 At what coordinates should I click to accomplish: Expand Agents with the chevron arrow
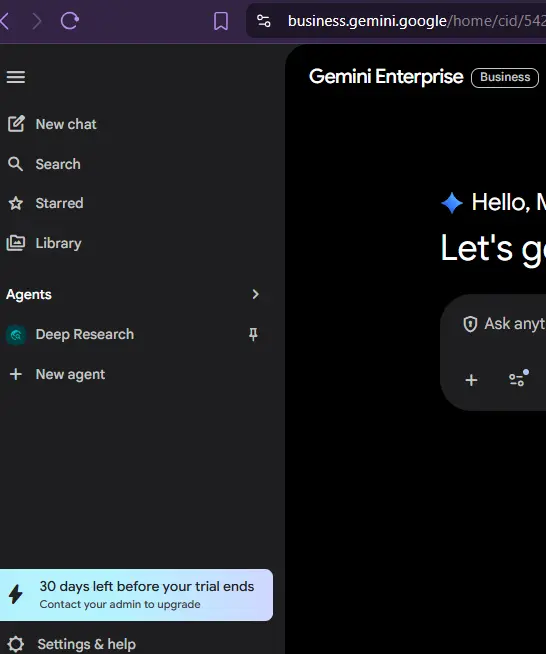[x=255, y=294]
